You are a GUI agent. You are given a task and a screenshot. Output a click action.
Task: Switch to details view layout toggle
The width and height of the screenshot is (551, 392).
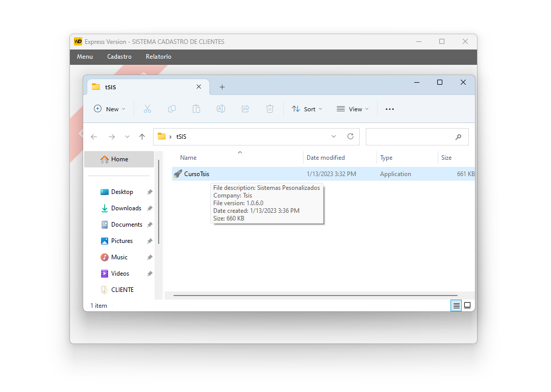click(456, 306)
